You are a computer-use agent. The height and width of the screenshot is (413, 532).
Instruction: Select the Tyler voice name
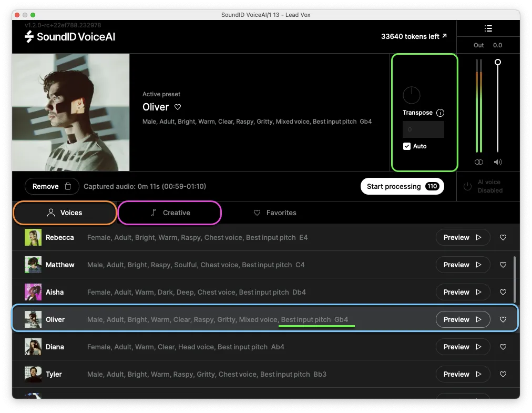54,374
